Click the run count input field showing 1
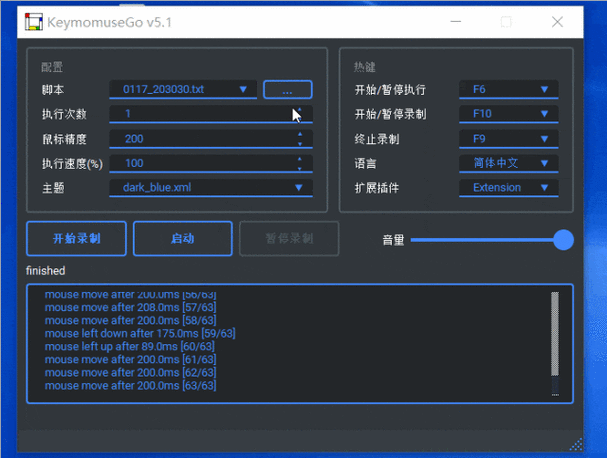This screenshot has height=458, width=607. click(x=211, y=114)
